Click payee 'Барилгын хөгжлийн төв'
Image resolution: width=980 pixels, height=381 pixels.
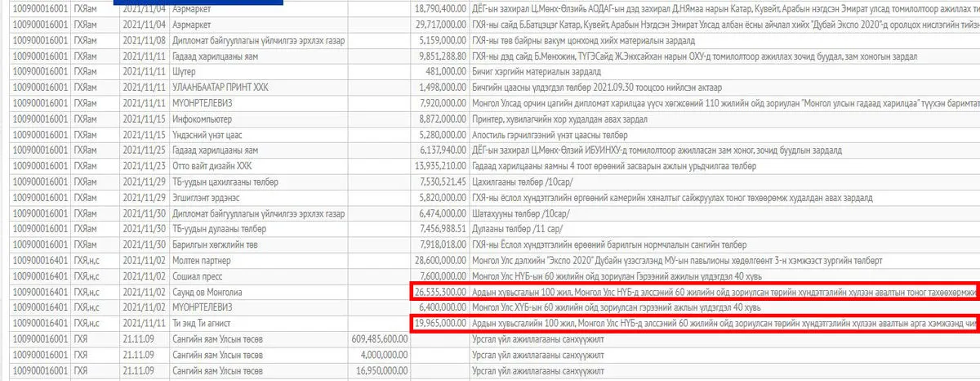(216, 244)
